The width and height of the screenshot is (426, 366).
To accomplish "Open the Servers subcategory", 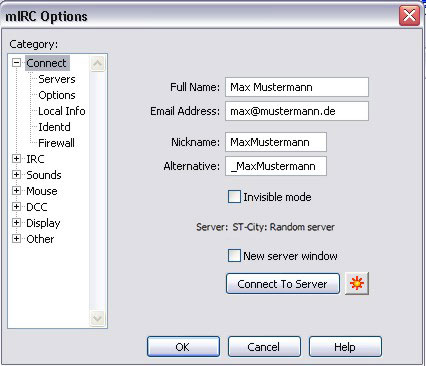I will [x=57, y=79].
